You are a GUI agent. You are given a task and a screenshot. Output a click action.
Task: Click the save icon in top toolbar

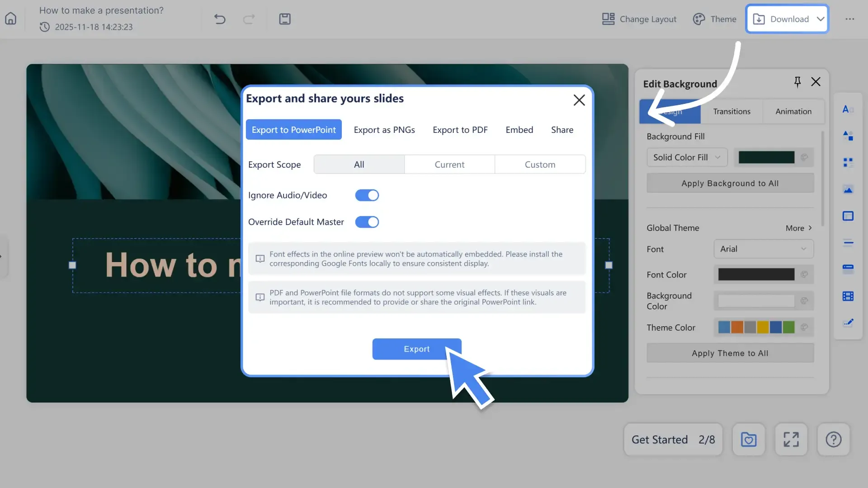pyautogui.click(x=285, y=19)
